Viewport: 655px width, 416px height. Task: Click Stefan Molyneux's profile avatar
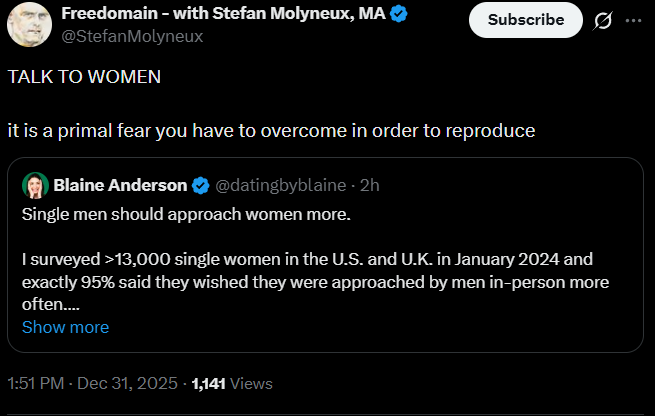tap(31, 22)
